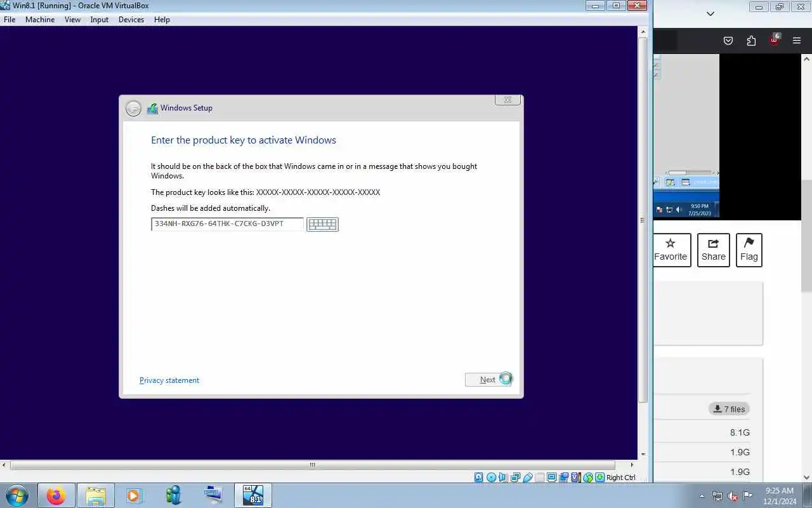Open the View menu
This screenshot has height=508, width=812.
coord(72,20)
